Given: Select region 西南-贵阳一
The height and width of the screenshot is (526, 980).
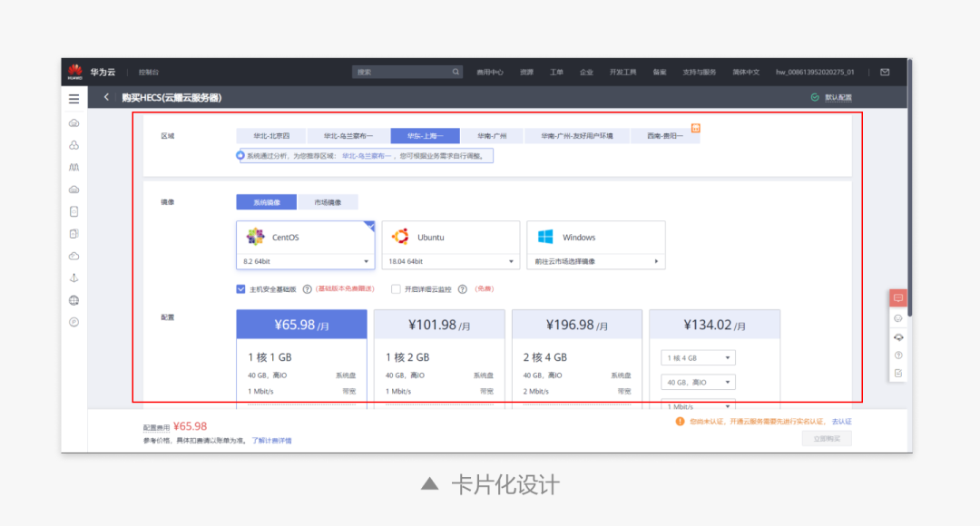Looking at the screenshot, I should pos(665,135).
